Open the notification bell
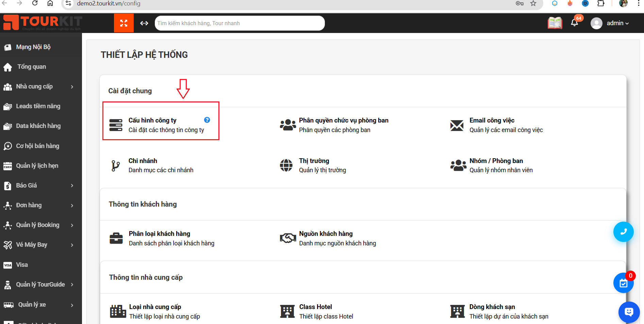Viewport: 644px width, 324px height. click(x=574, y=23)
